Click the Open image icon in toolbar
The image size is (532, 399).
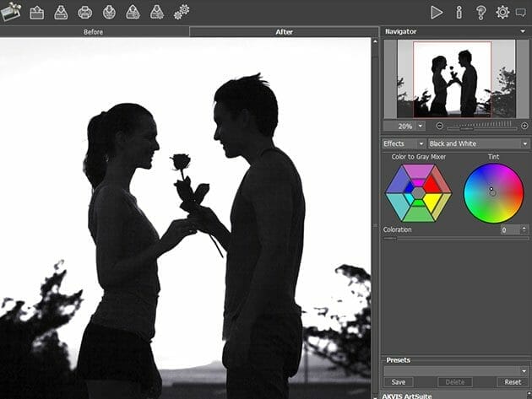tap(36, 12)
